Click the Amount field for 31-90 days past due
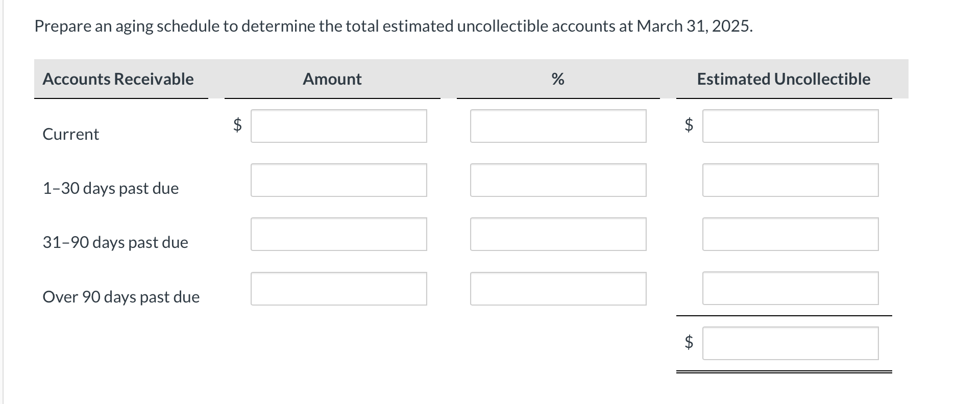Viewport: 980px width, 404px height. [x=338, y=235]
